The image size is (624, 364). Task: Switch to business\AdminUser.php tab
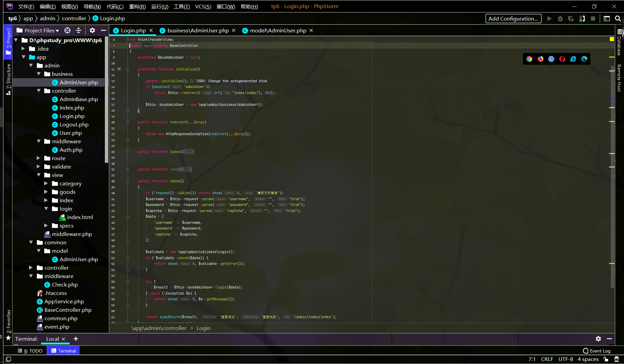[198, 30]
